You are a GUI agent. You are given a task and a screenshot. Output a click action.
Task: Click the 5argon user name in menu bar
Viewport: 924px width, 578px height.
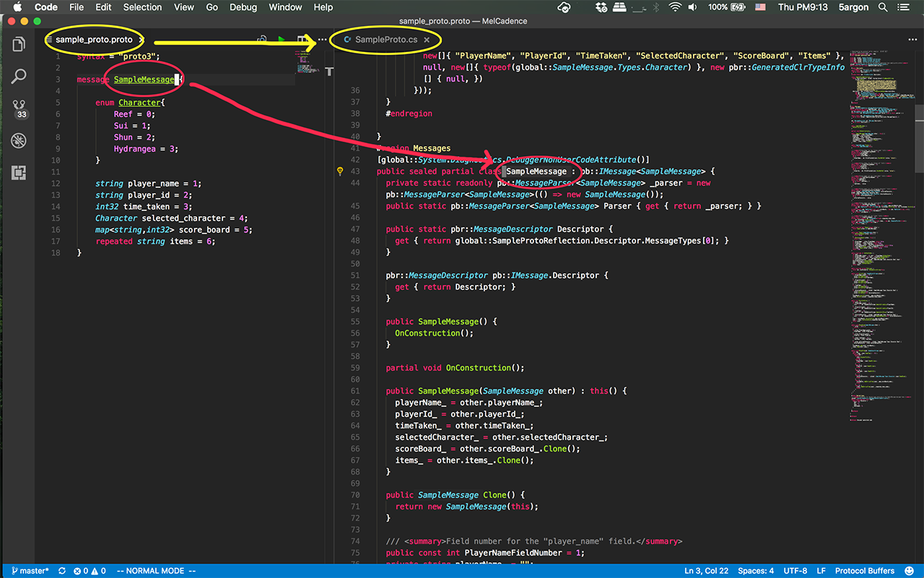point(854,7)
